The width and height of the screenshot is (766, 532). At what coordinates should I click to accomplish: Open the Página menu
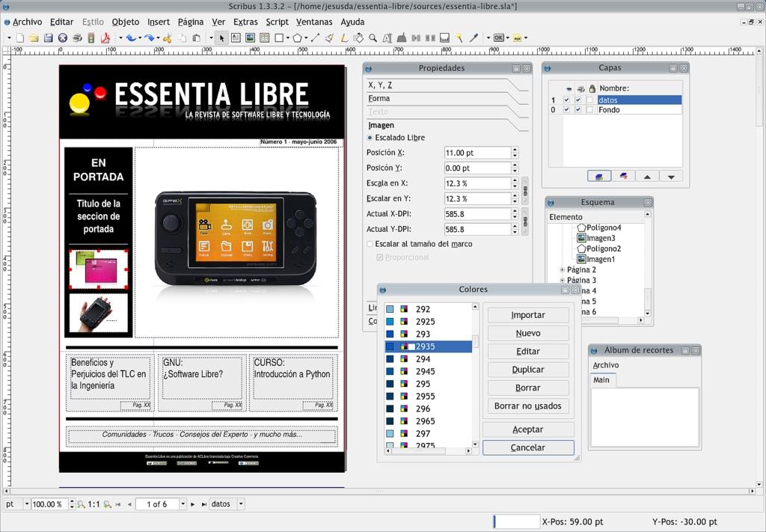tap(191, 22)
